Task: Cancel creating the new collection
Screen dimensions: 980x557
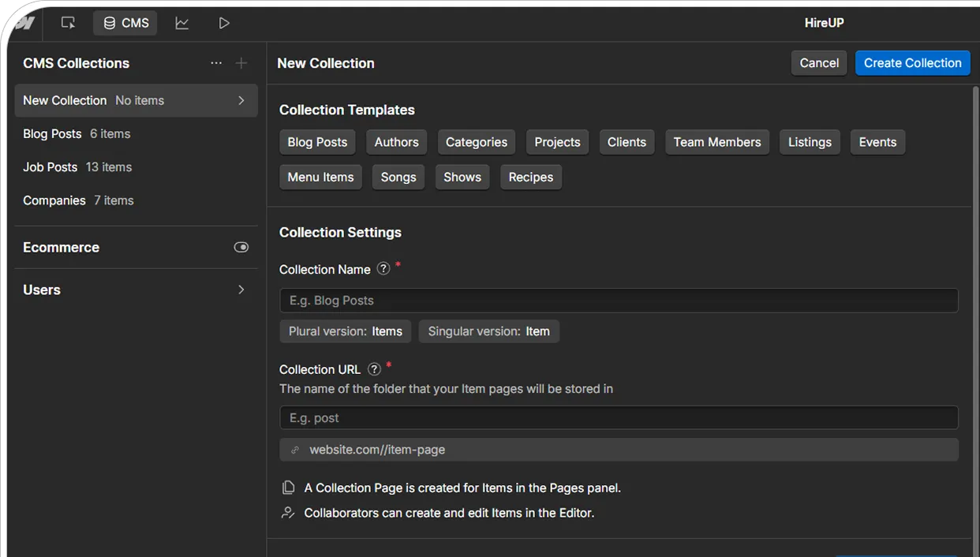Action: pos(818,62)
